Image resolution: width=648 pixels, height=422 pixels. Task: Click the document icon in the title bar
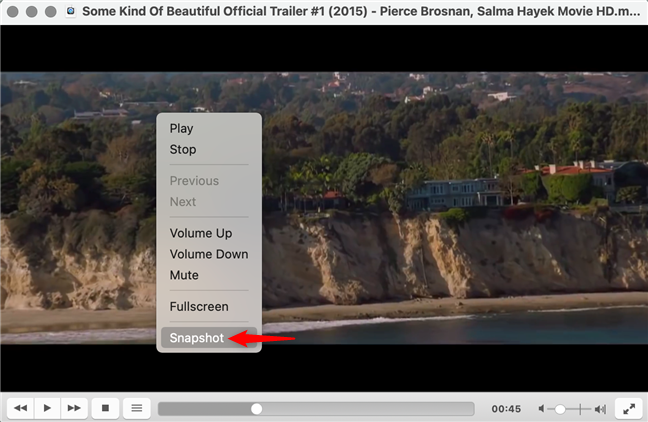71,11
